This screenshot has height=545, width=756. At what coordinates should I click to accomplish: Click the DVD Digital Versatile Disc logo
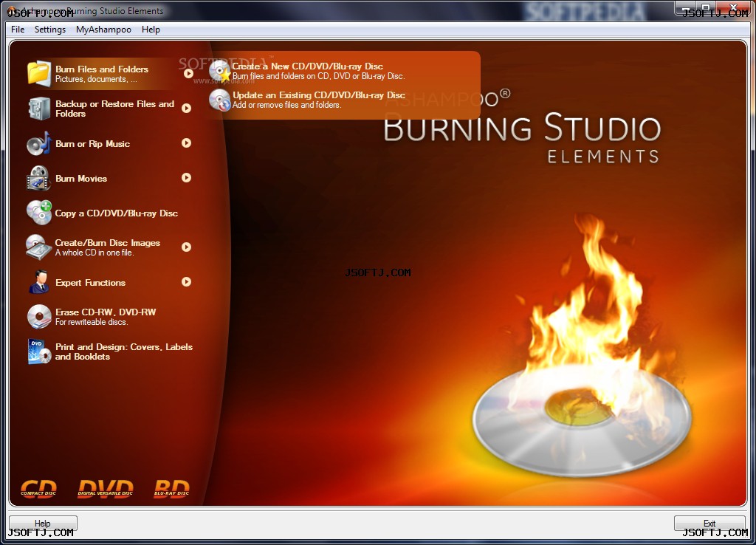[106, 488]
